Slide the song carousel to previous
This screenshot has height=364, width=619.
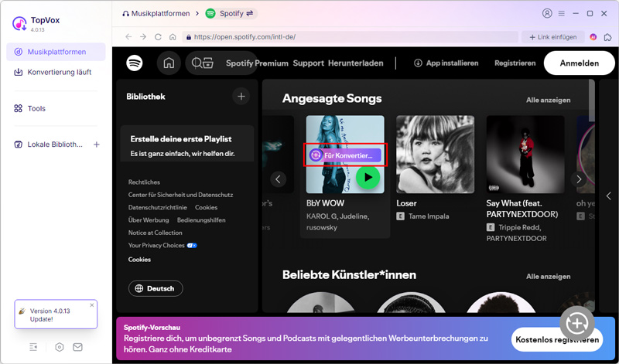point(278,179)
